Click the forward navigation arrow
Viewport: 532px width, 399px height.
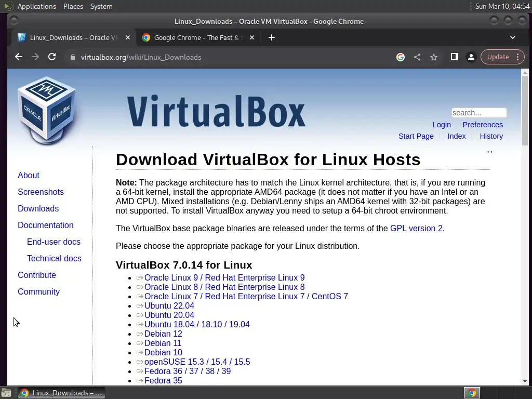click(35, 57)
